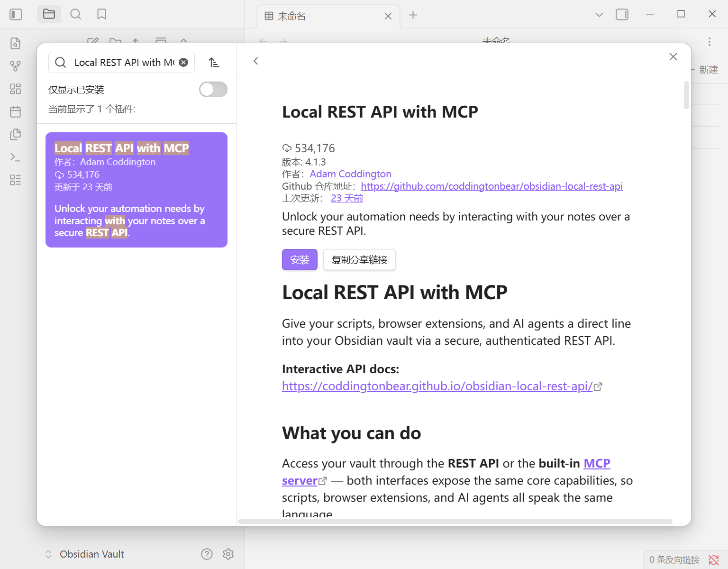Select Local REST API with MCP card
The image size is (728, 569).
pyautogui.click(x=136, y=190)
